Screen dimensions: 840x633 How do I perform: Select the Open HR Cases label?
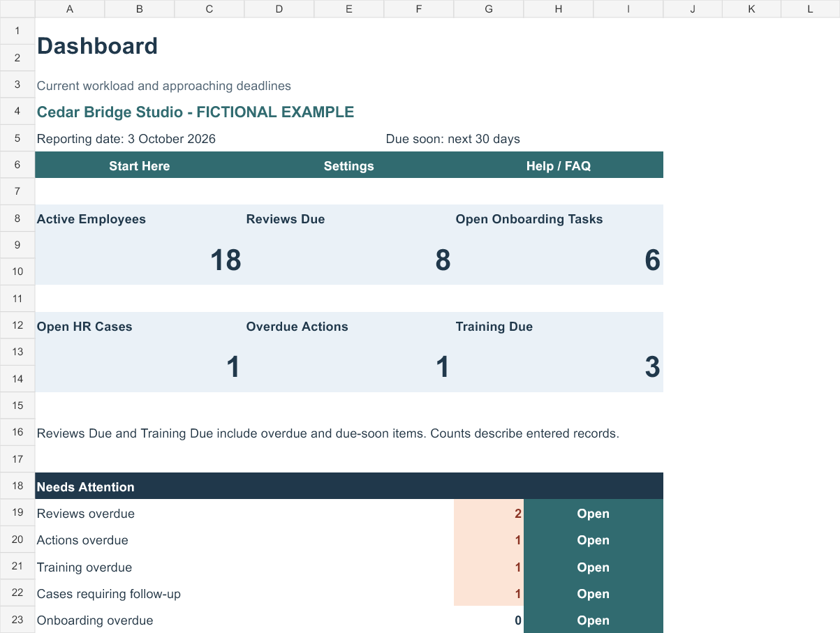click(84, 327)
